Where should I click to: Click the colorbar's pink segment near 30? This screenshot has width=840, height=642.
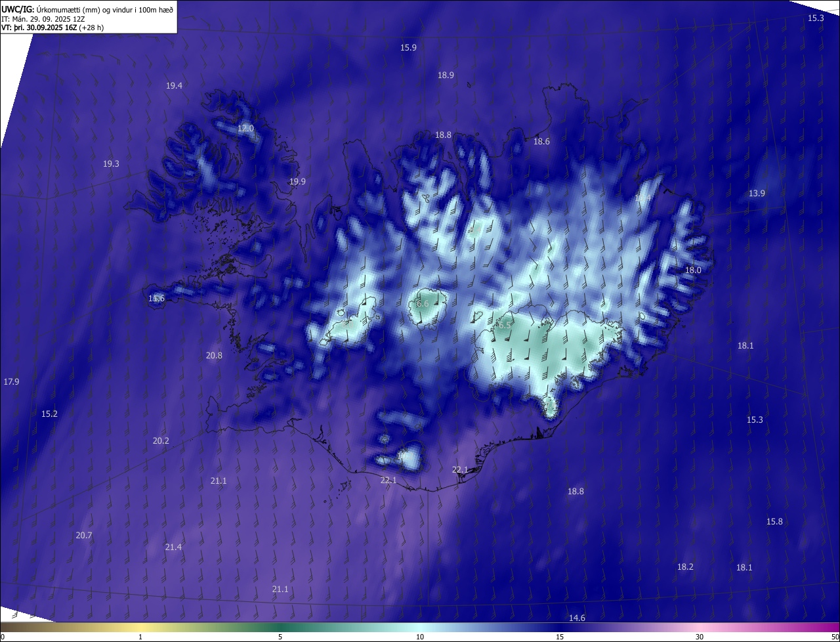pos(700,627)
